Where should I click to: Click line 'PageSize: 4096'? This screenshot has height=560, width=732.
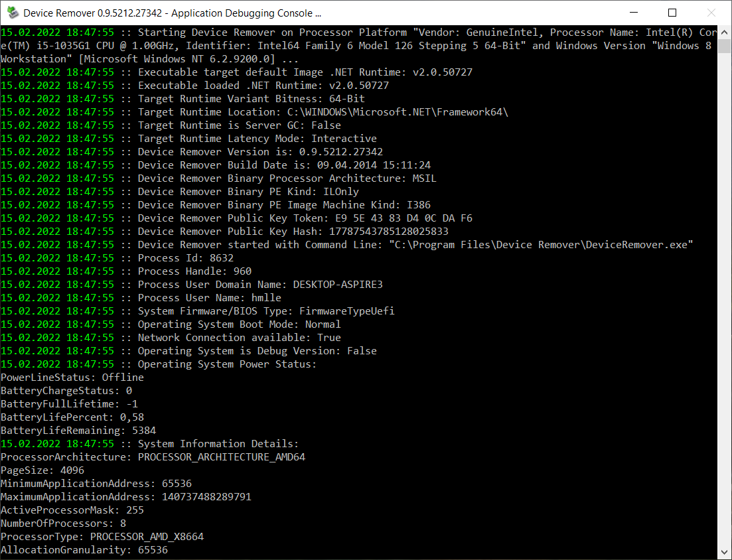tap(42, 470)
